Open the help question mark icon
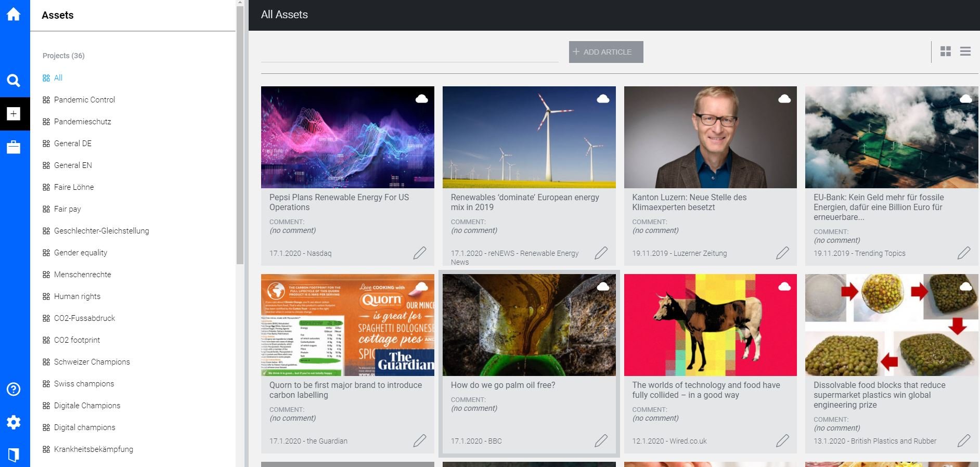980x467 pixels. [x=14, y=389]
